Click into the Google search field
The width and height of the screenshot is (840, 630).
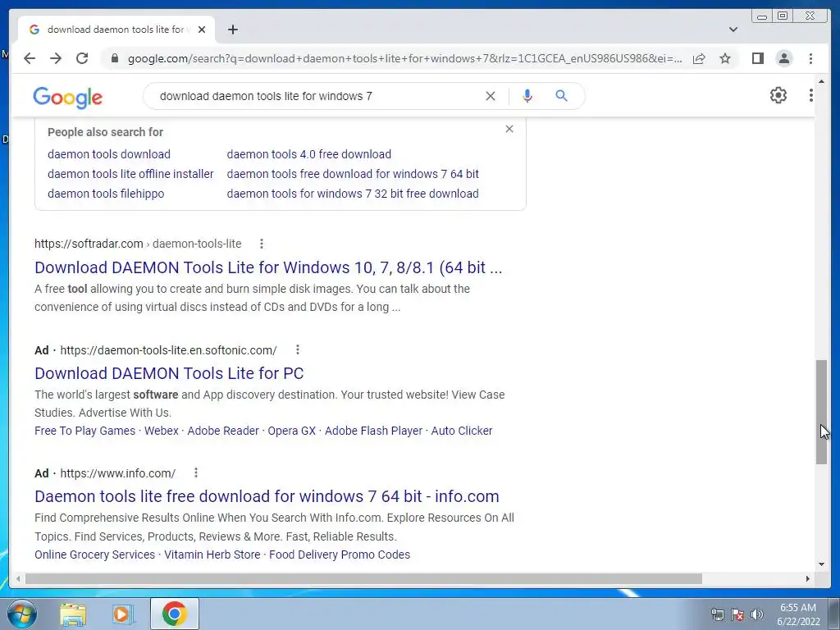coord(316,96)
